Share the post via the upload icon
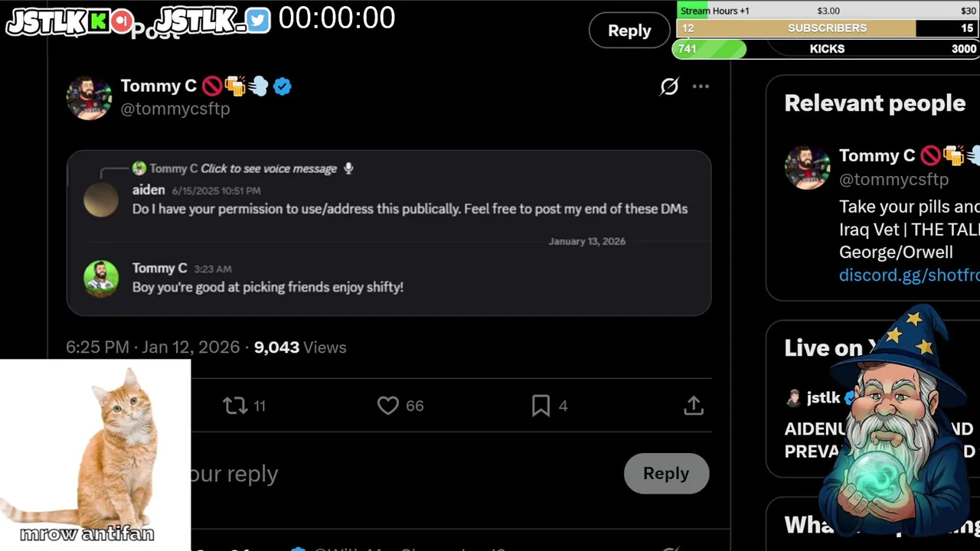This screenshot has height=551, width=980. tap(694, 406)
